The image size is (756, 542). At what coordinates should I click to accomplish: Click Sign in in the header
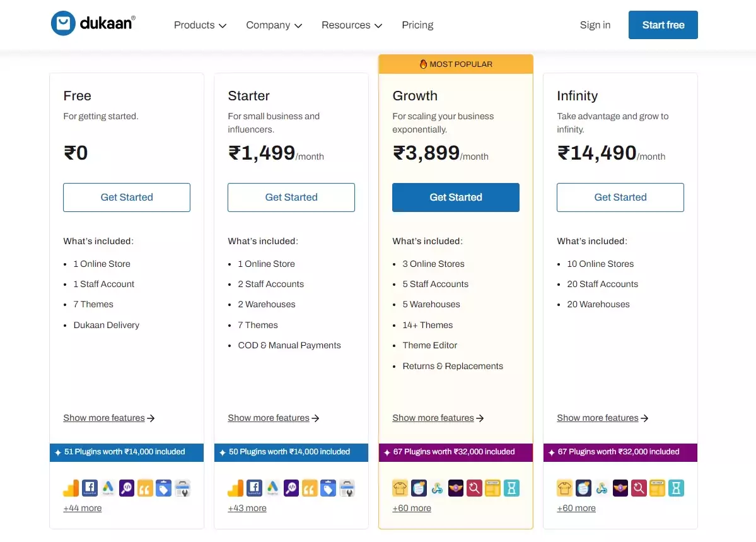595,25
